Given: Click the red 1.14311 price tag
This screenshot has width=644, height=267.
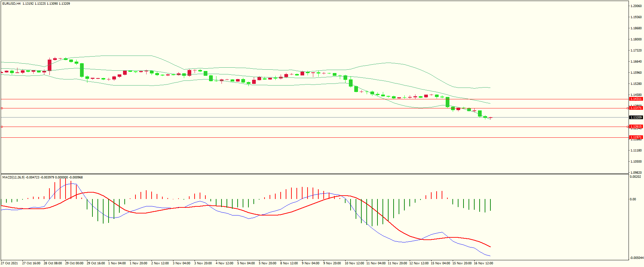Looking at the screenshot, I should coord(636,99).
